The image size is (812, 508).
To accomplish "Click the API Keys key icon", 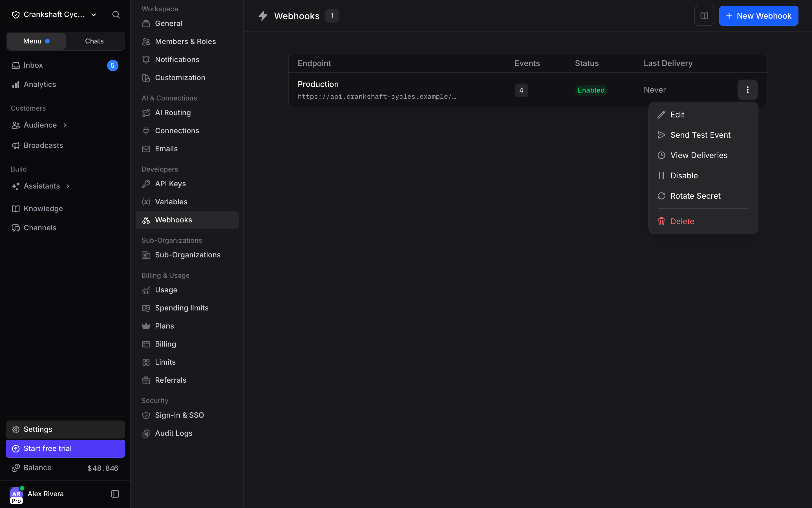I will pos(146,184).
